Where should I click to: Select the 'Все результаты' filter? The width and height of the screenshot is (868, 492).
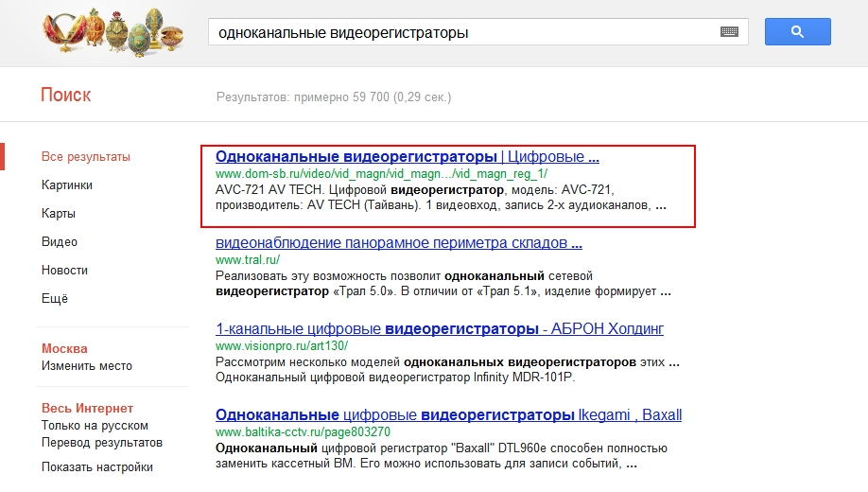(86, 157)
